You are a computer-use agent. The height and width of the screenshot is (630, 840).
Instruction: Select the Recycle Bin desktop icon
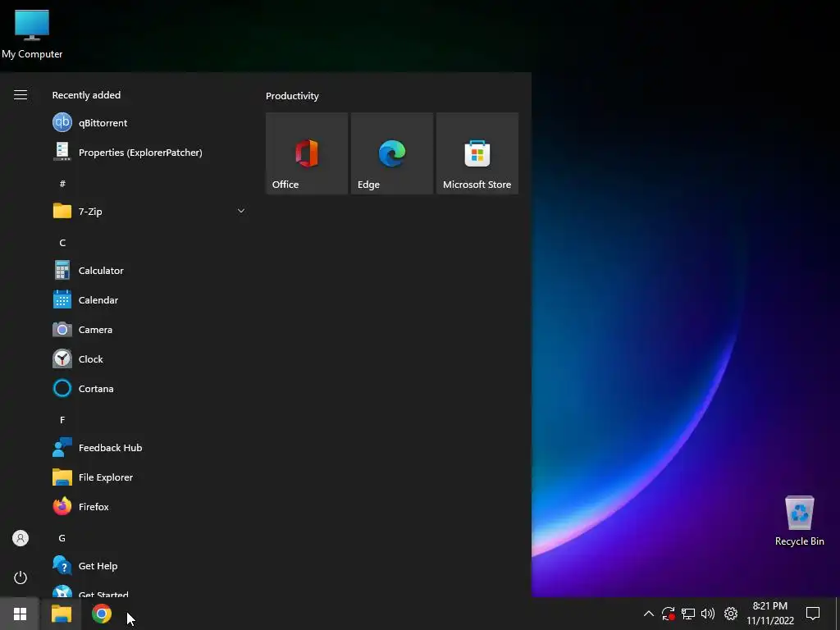click(x=799, y=520)
